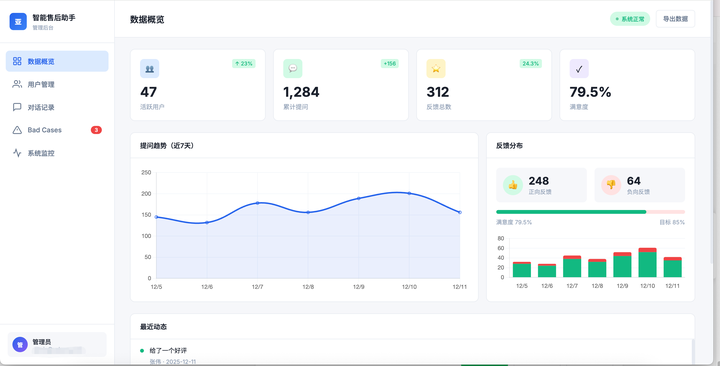Open the 对话记录 menu item
Screen dimensions: 720x366
tap(57, 107)
